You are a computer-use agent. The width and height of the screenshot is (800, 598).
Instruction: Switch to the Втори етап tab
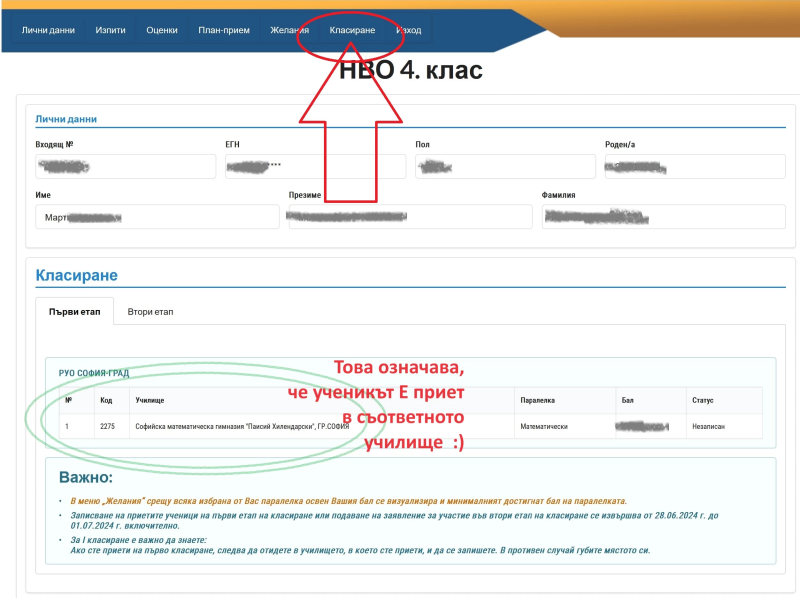[x=150, y=312]
